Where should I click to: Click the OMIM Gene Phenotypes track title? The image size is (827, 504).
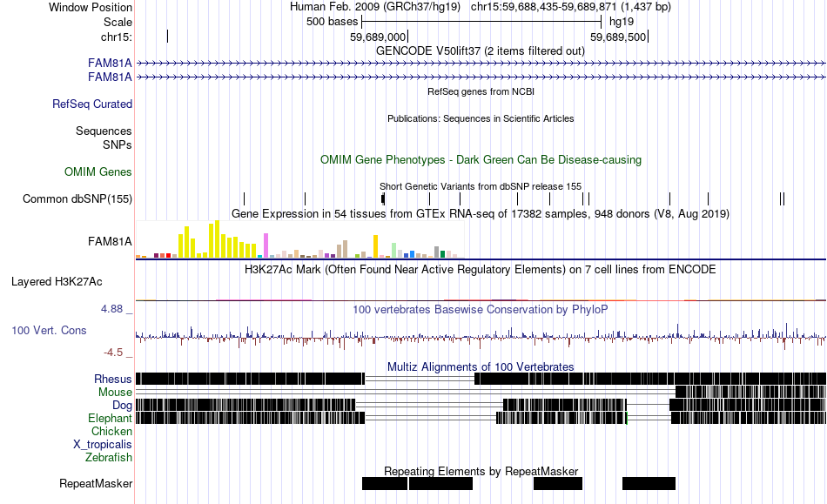[x=481, y=160]
